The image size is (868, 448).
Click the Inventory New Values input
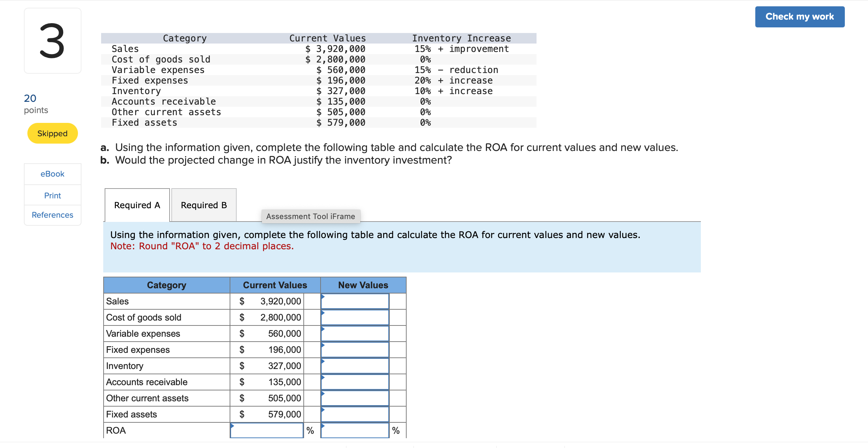(355, 366)
